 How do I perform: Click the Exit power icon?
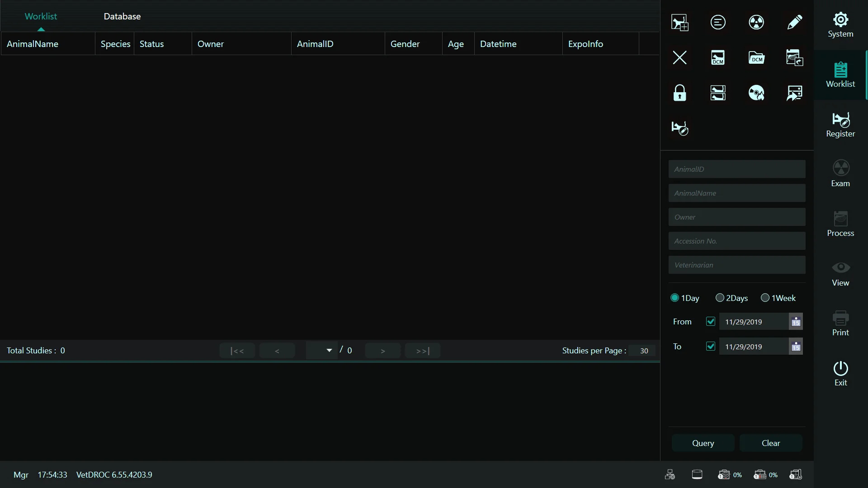tap(840, 373)
